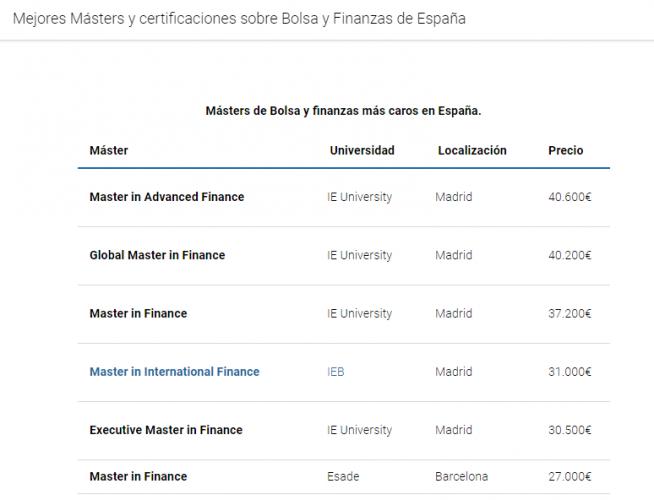Select the Master in Advanced Finance row title

pos(166,197)
